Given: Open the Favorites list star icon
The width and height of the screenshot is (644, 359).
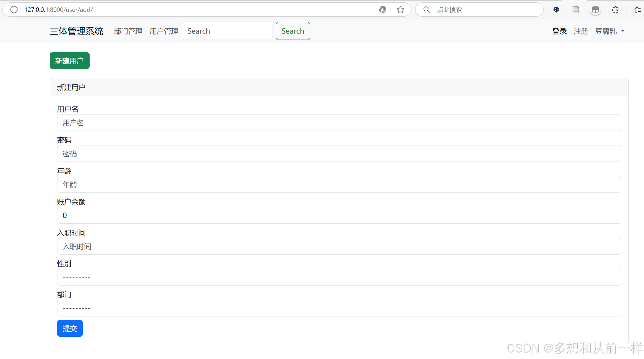Looking at the screenshot, I should tap(637, 10).
